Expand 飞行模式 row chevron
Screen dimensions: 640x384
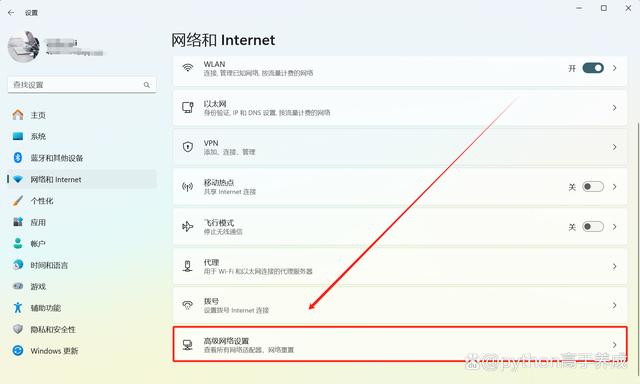614,226
